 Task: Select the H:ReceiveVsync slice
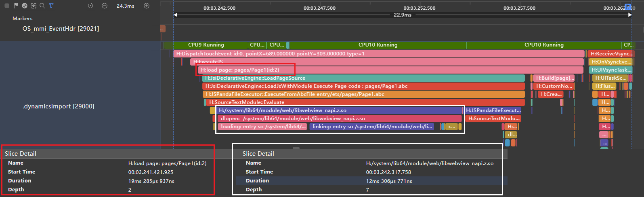tap(611, 54)
